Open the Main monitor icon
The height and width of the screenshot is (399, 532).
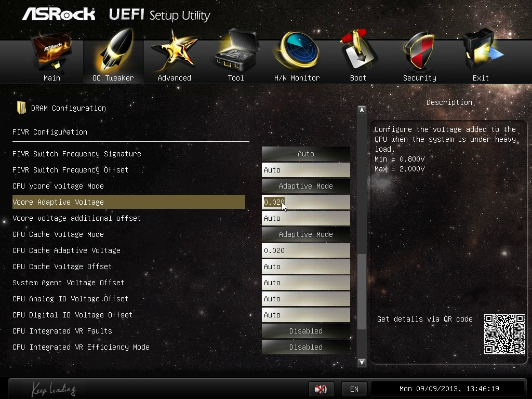click(x=52, y=51)
